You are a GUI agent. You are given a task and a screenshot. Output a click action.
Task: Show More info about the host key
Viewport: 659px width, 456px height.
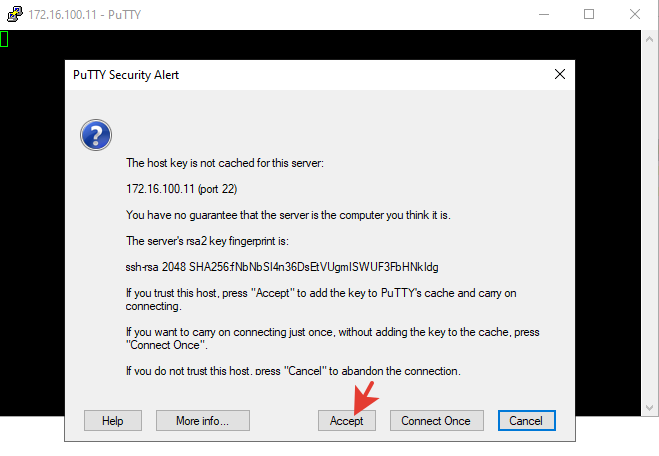[x=203, y=421]
